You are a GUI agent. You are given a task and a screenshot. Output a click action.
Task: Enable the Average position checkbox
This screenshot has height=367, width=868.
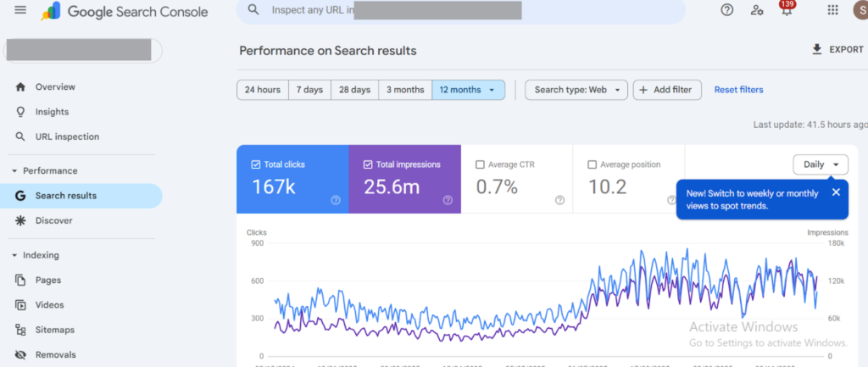(593, 164)
